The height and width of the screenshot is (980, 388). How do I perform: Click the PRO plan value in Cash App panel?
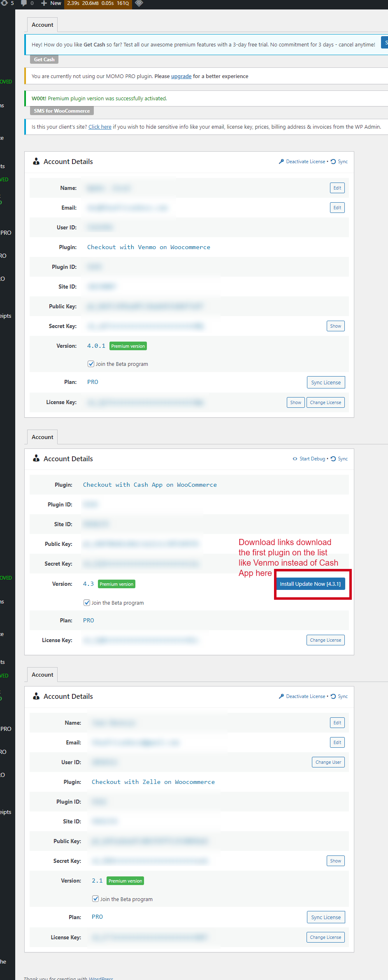point(88,620)
